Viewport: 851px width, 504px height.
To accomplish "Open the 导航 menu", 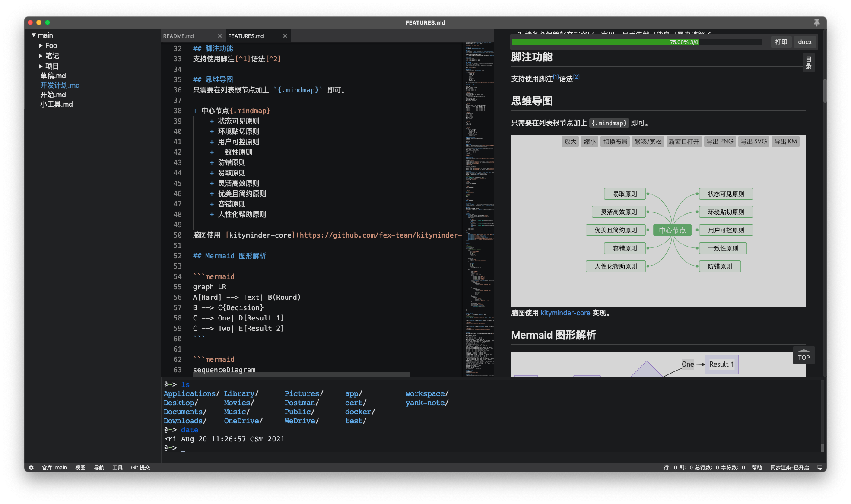I will tap(99, 467).
